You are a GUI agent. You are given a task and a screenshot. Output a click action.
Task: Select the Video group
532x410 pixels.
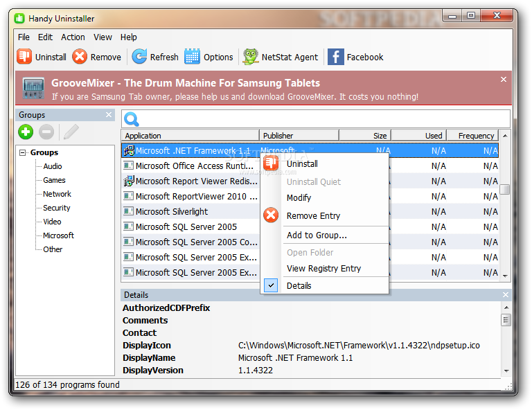[52, 222]
